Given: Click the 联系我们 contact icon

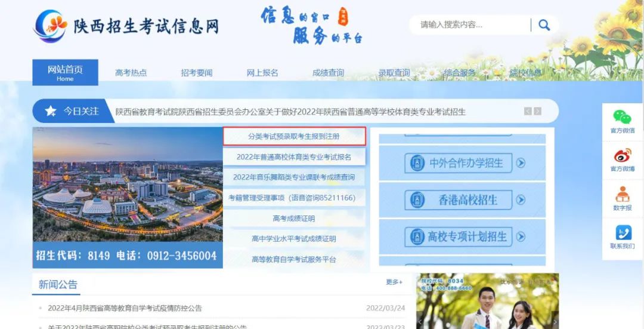Looking at the screenshot, I should point(622,233).
